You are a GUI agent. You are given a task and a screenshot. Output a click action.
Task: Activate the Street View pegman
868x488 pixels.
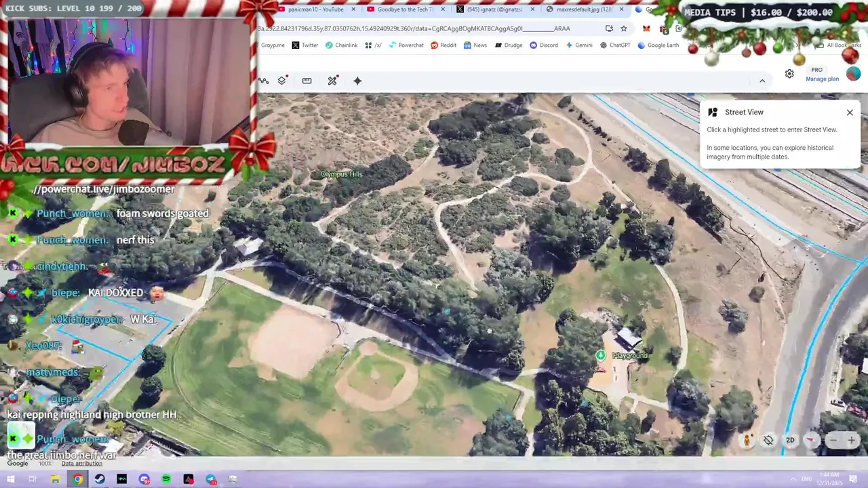747,440
